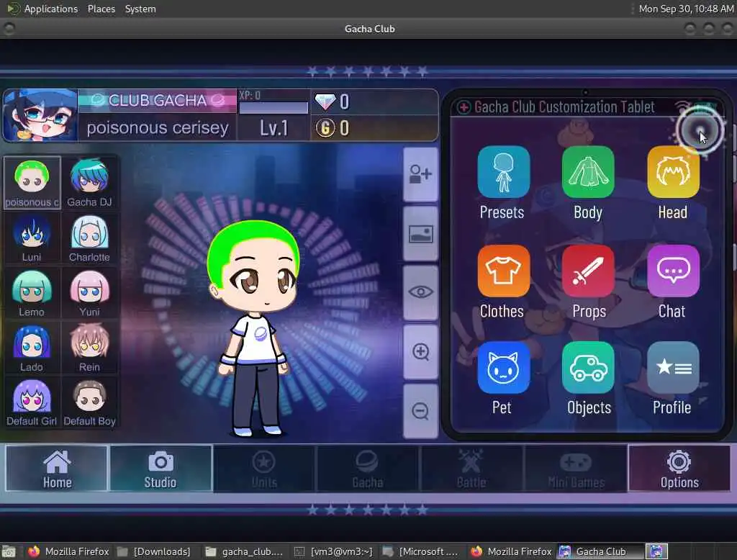Click the show desktop icon in taskbar

coord(9,551)
